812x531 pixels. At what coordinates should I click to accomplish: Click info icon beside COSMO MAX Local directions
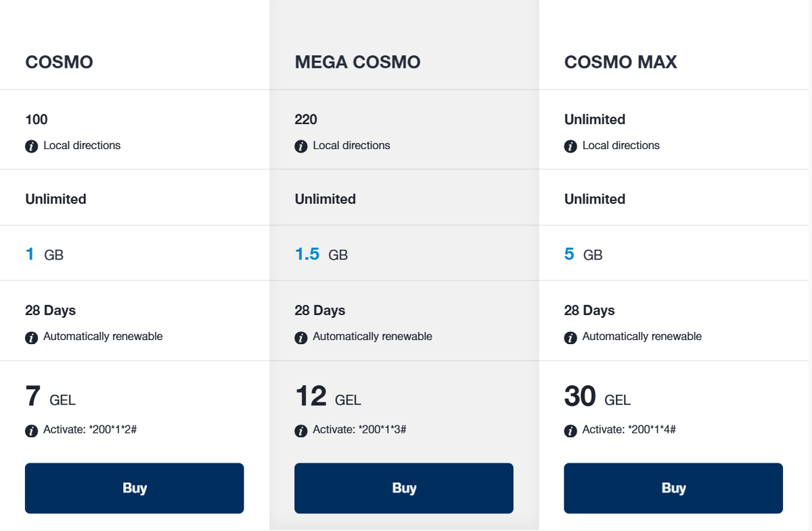tap(570, 146)
